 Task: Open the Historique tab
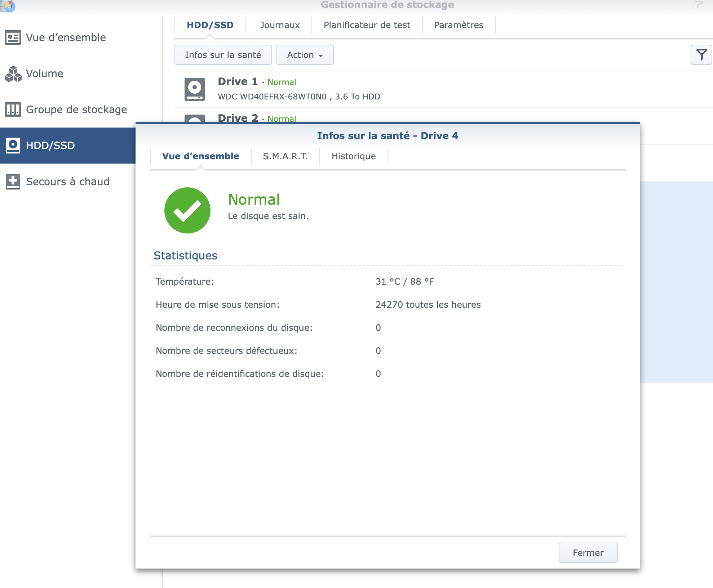click(354, 156)
